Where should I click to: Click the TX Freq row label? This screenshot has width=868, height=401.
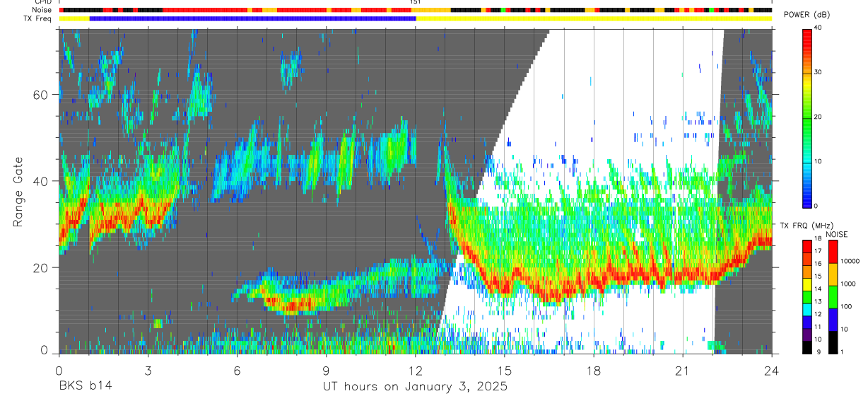point(37,18)
